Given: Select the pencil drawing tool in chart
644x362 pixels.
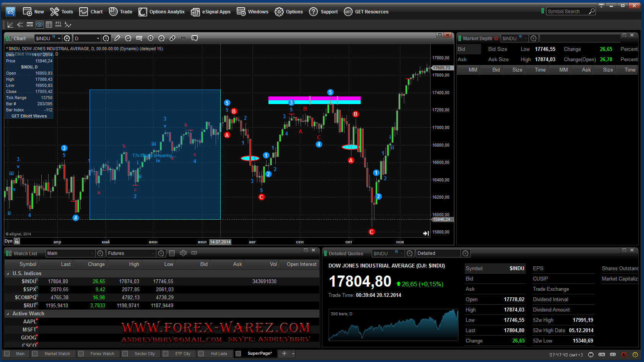Looking at the screenshot, I should coord(117,38).
